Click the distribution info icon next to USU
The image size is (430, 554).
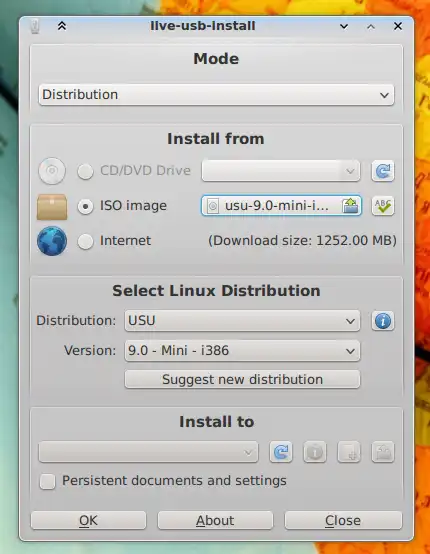tap(383, 321)
